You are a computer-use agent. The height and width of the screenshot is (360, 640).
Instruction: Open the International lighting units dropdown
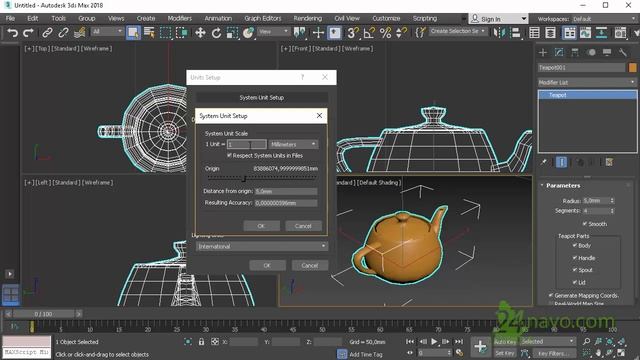262,246
